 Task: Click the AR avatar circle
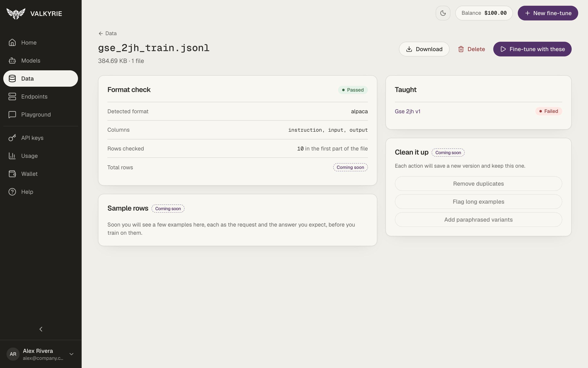pyautogui.click(x=13, y=354)
